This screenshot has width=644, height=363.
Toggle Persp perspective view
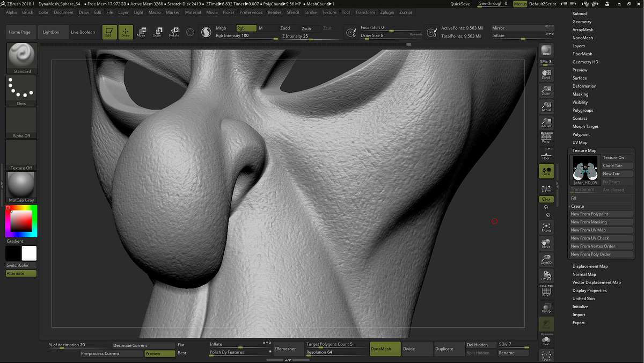(546, 137)
